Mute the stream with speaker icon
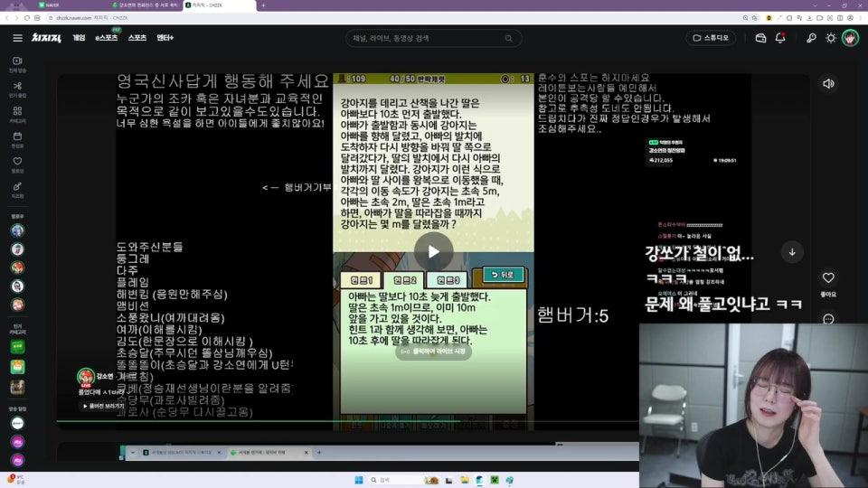The image size is (868, 488). pyautogui.click(x=828, y=84)
